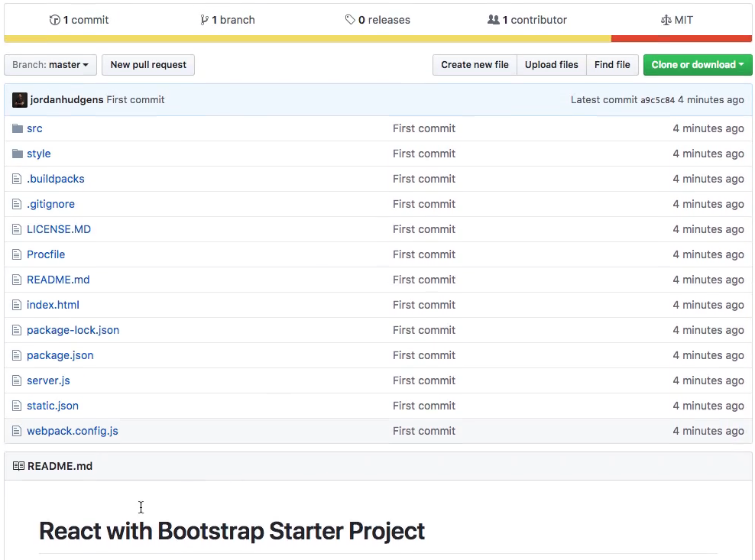Click the MIT license scale icon
The width and height of the screenshot is (755, 560).
point(666,20)
